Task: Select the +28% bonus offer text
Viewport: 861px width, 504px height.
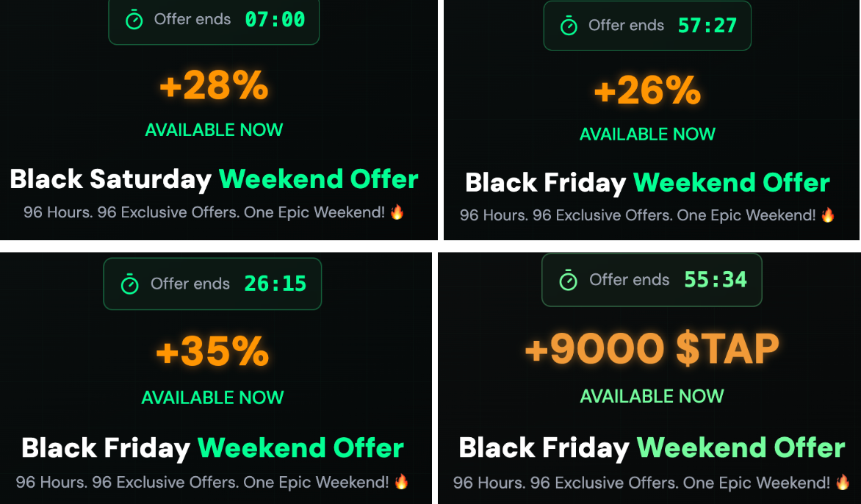Action: coord(214,87)
